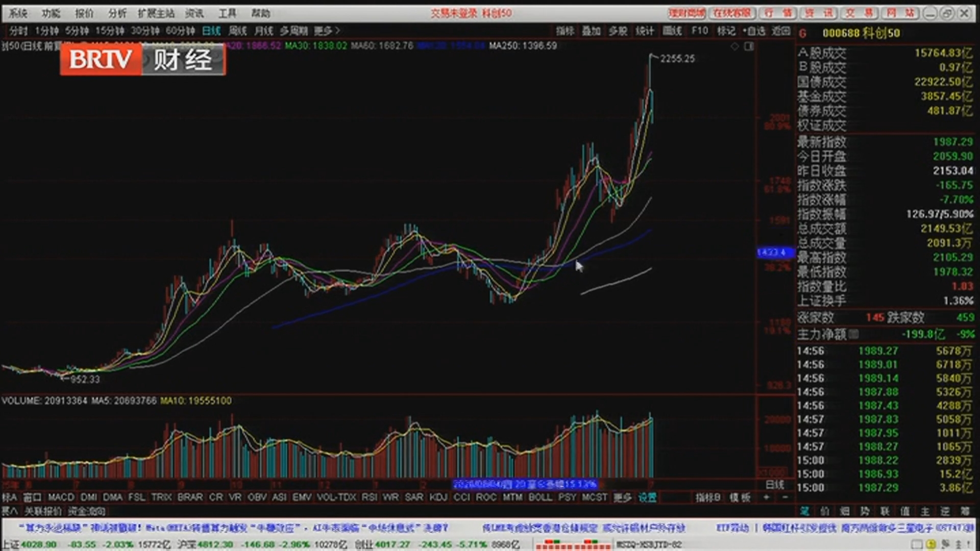Select the DMA indicator
Screen dimensions: 980x551
click(x=113, y=497)
